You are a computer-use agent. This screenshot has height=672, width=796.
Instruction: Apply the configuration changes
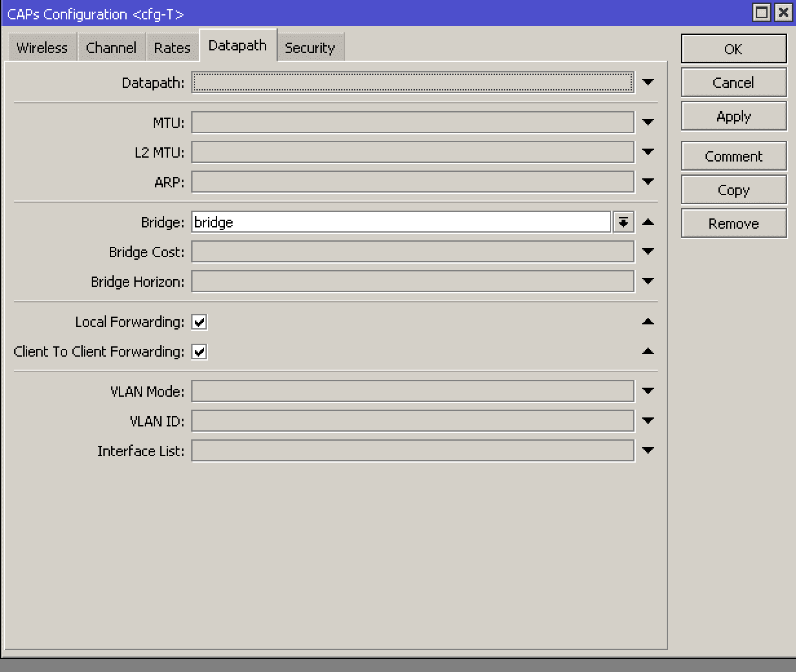[x=733, y=116]
